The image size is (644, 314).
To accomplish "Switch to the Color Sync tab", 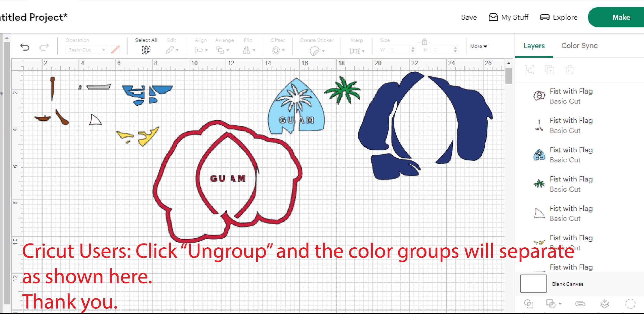I will 579,45.
